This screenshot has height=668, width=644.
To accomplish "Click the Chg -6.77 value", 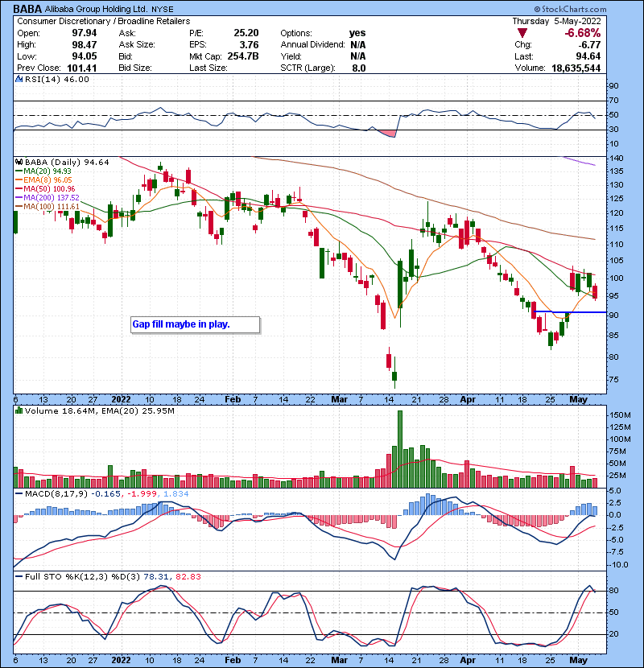I will [589, 45].
